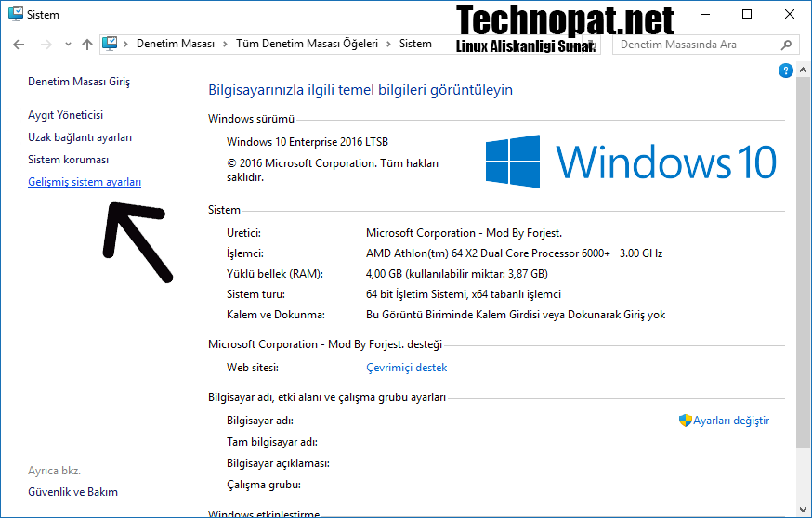812x518 pixels.
Task: Open recent locations dropdown arrow
Action: click(68, 45)
